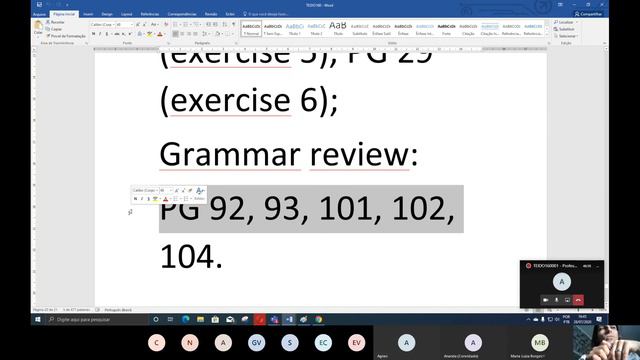Click the Bullets list icon
This screenshot has height=360, width=640.
coord(176,24)
